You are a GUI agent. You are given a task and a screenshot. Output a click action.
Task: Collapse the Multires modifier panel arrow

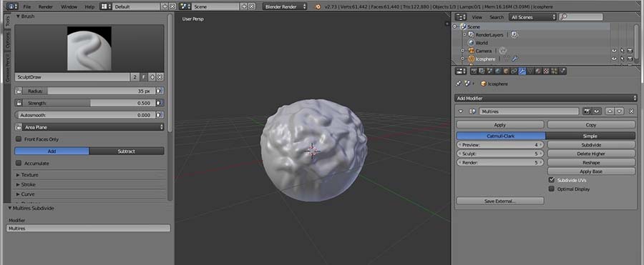pos(461,111)
